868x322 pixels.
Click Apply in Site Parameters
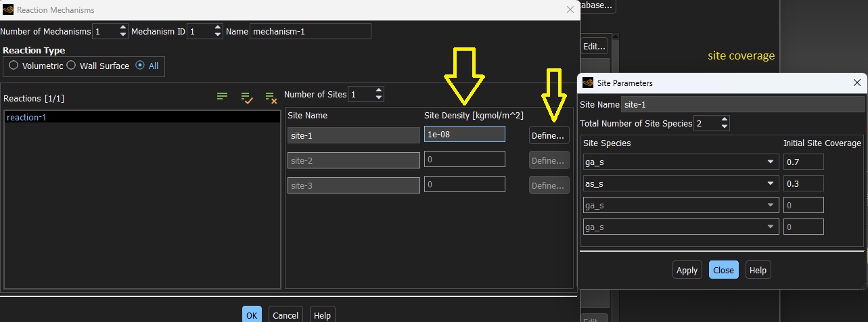point(687,270)
